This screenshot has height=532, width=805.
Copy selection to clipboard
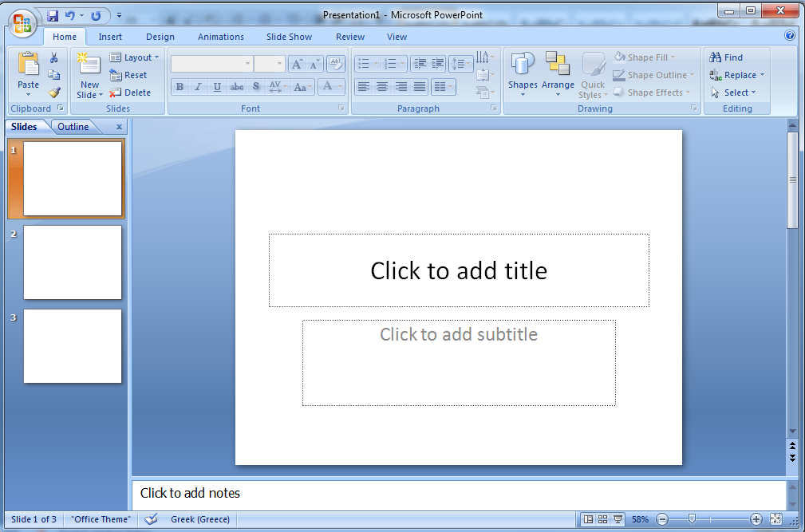(x=54, y=75)
